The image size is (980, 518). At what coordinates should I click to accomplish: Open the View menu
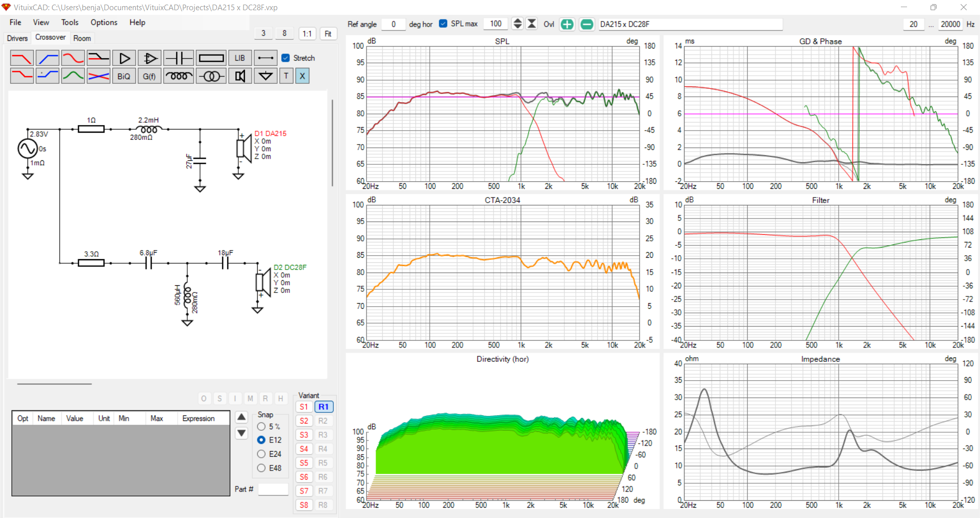coord(41,22)
